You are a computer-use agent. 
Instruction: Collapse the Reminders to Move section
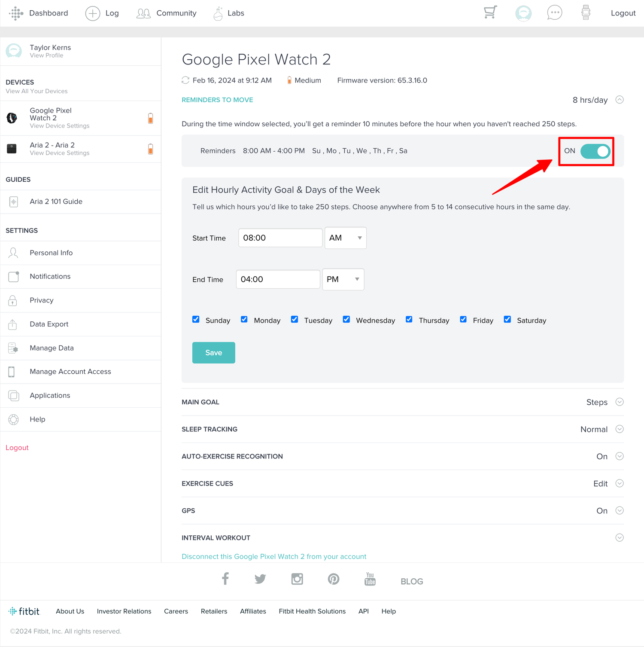coord(619,100)
